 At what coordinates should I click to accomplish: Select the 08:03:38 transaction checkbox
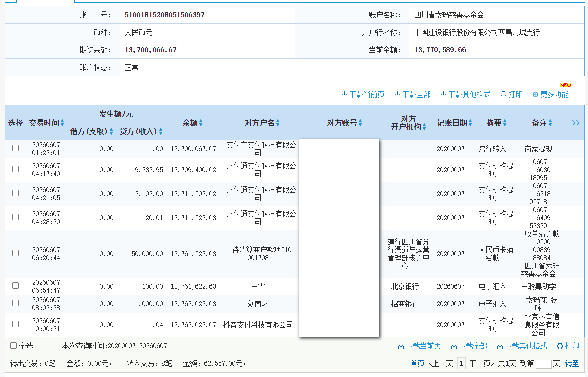pyautogui.click(x=16, y=303)
